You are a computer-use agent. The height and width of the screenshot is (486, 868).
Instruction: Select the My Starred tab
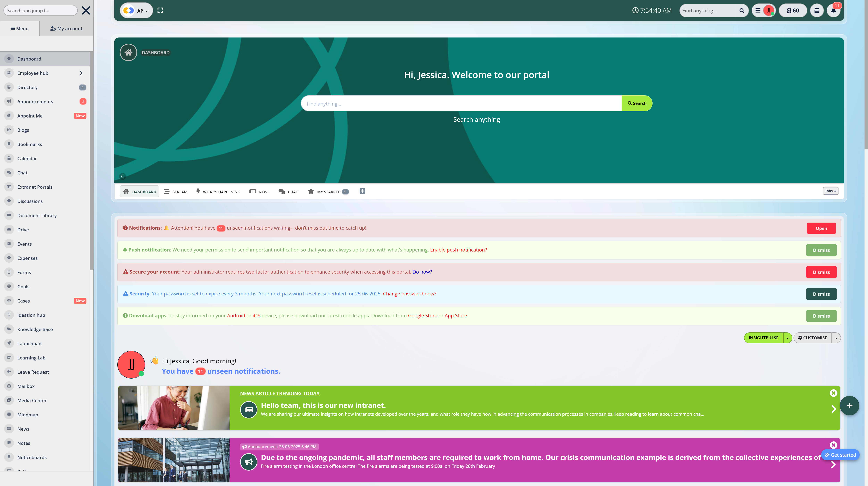328,192
